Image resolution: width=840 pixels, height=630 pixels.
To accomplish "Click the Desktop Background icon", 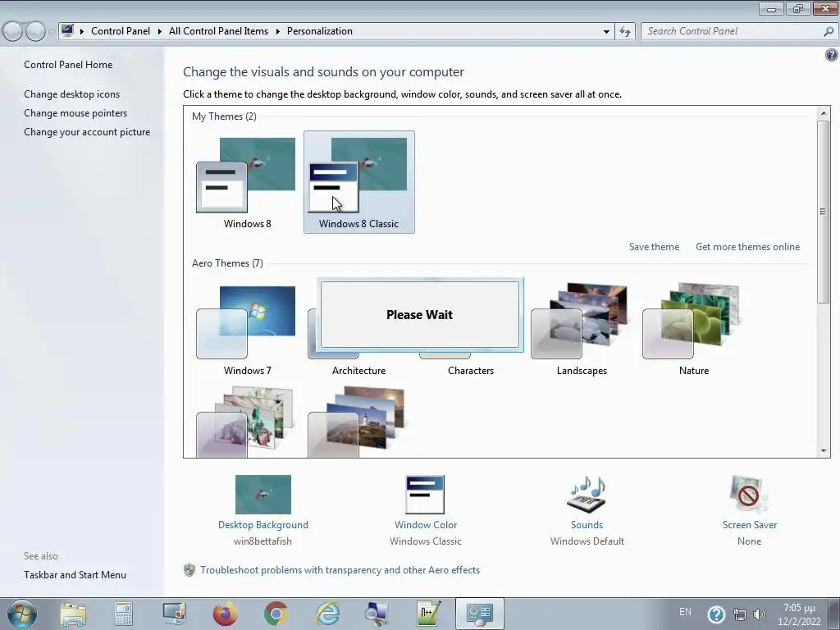I will pyautogui.click(x=263, y=494).
